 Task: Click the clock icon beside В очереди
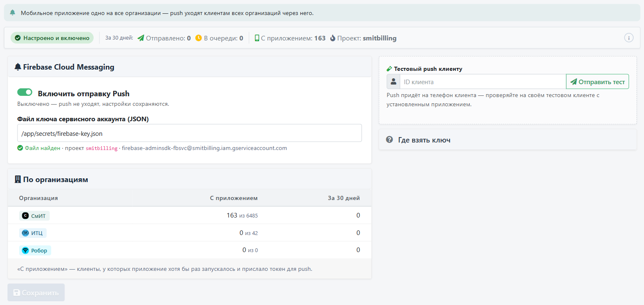tap(198, 38)
